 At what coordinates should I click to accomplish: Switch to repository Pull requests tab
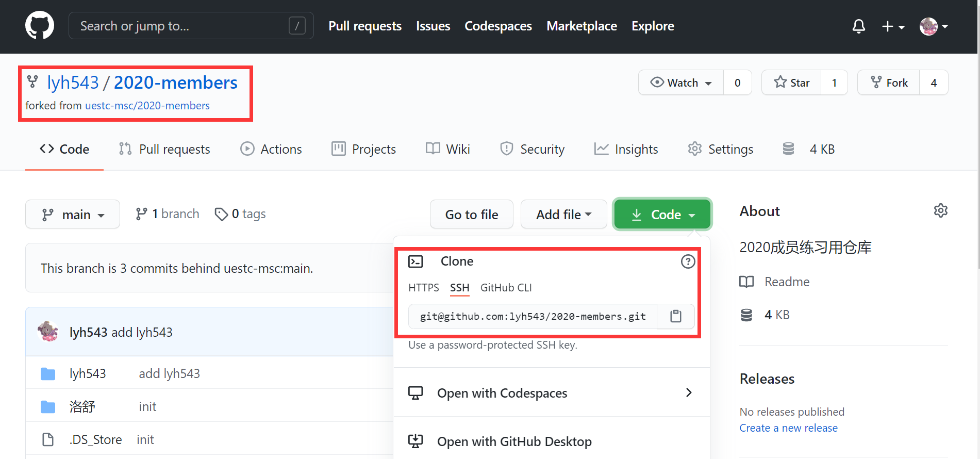tap(164, 149)
